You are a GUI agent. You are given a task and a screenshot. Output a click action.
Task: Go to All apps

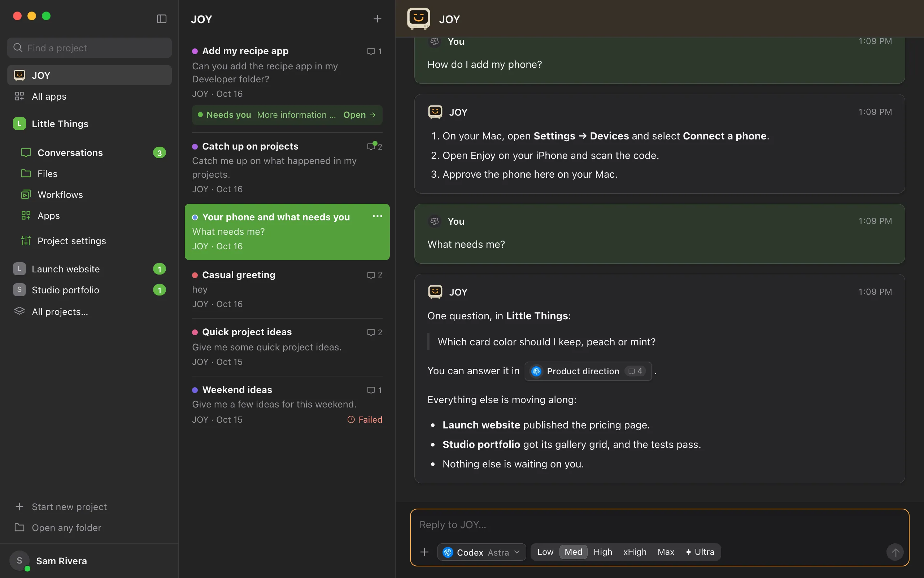pyautogui.click(x=90, y=96)
